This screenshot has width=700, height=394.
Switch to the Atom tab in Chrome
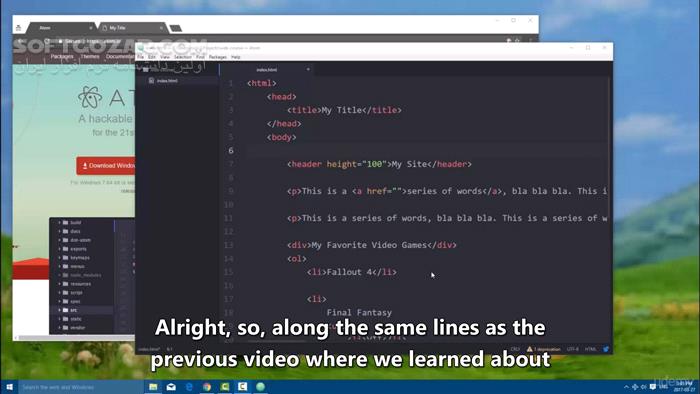pyautogui.click(x=60, y=28)
